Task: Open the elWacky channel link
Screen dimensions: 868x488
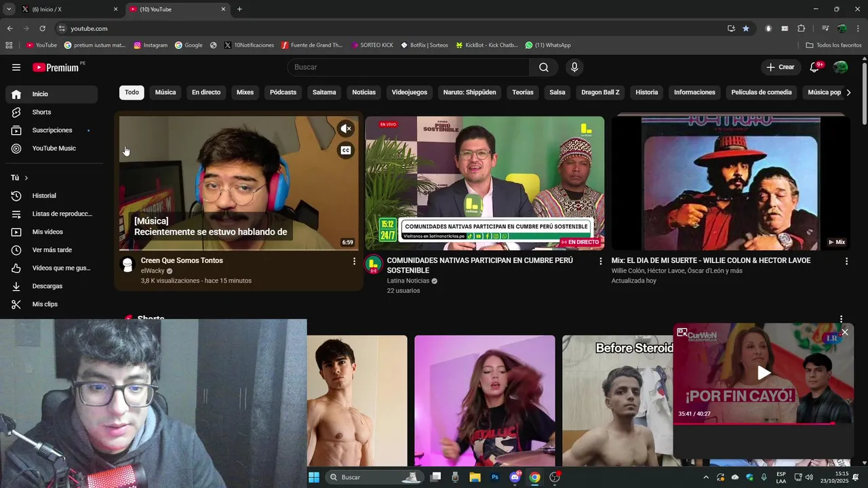Action: [153, 271]
